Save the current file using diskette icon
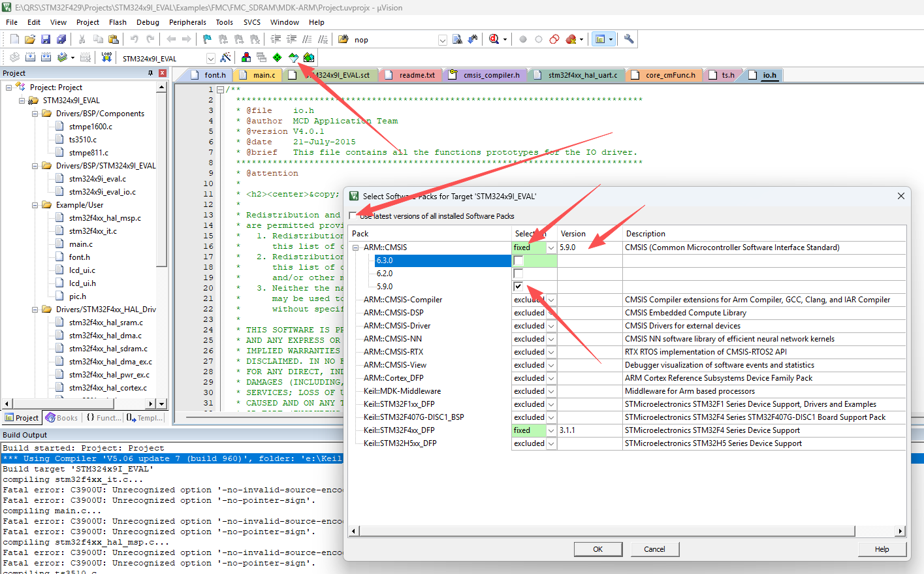Screen dimensions: 924x574 pos(46,39)
